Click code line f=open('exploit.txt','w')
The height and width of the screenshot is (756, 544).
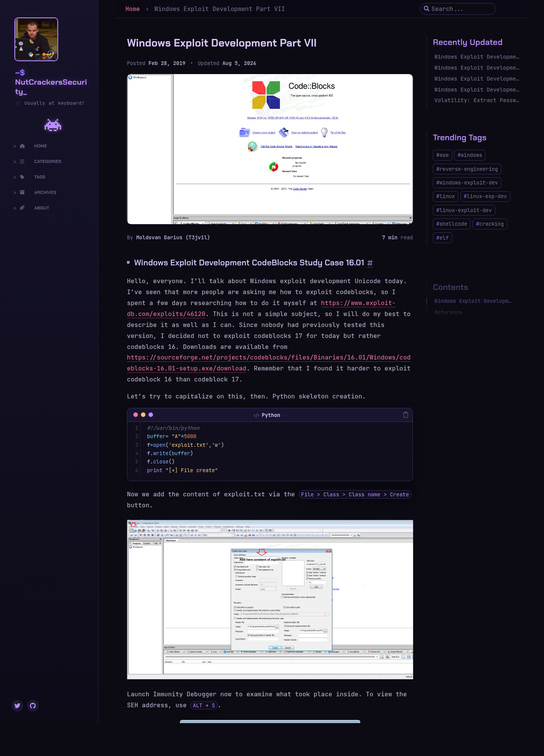185,445
